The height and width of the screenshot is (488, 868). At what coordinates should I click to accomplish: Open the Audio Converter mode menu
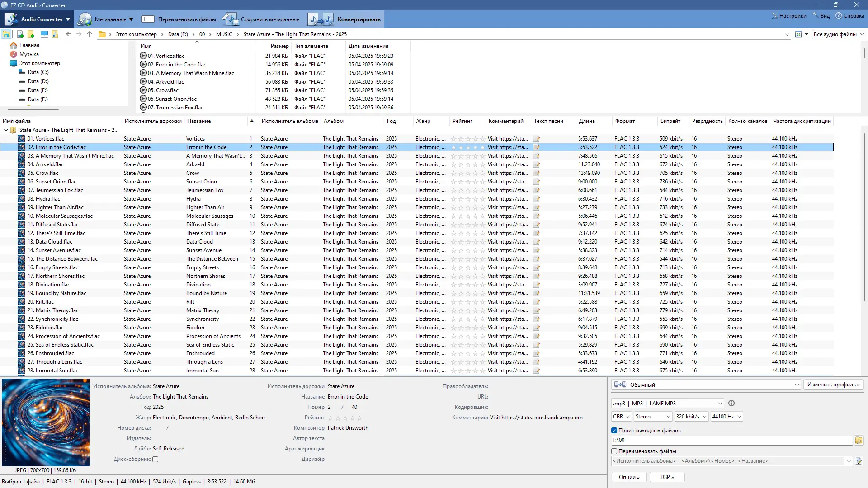(x=38, y=19)
